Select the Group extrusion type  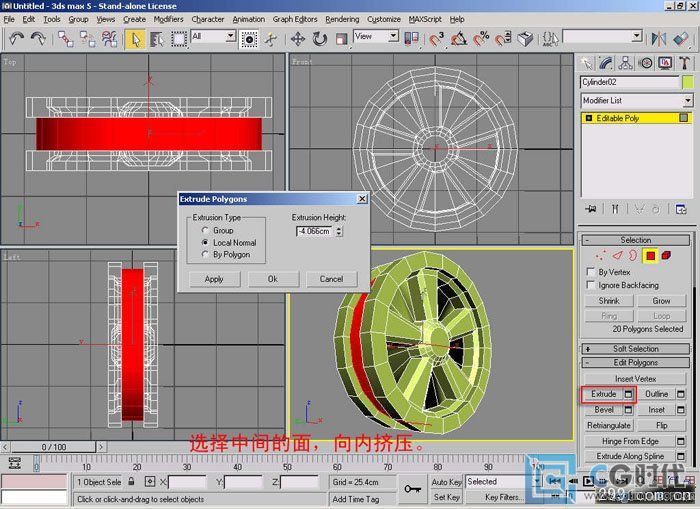coord(205,230)
